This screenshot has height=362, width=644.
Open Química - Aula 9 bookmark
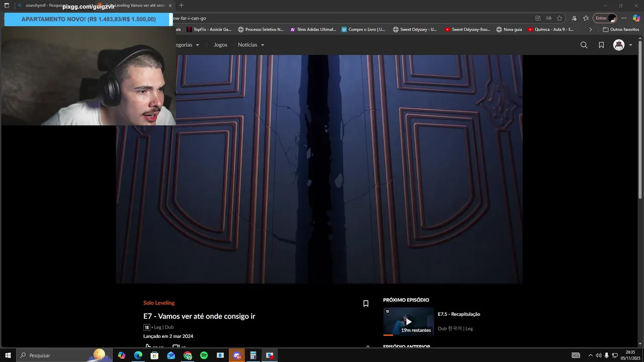click(x=551, y=30)
